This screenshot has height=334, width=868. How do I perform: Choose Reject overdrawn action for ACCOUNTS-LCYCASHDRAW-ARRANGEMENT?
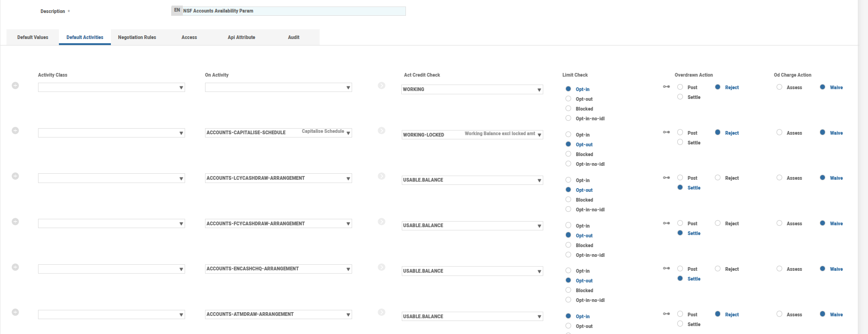coord(718,178)
